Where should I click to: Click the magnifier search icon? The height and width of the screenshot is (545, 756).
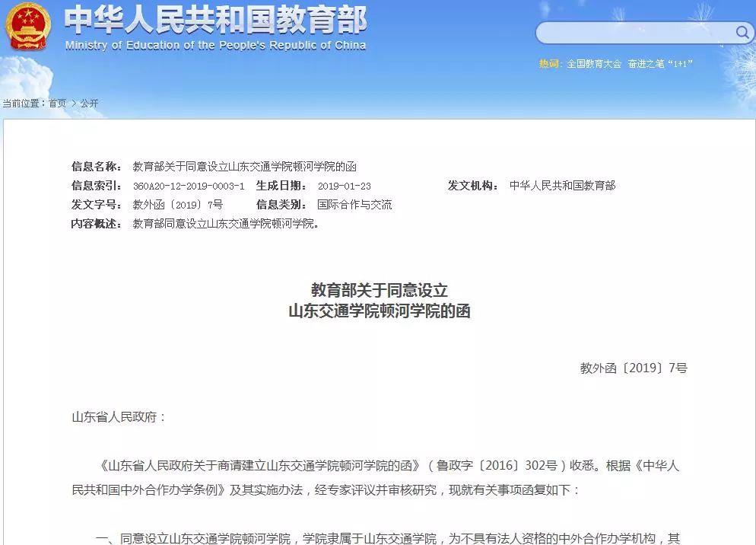[x=742, y=32]
